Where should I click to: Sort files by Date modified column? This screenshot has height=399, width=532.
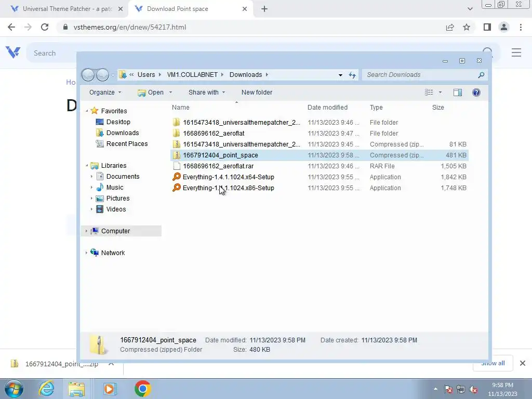(x=327, y=107)
